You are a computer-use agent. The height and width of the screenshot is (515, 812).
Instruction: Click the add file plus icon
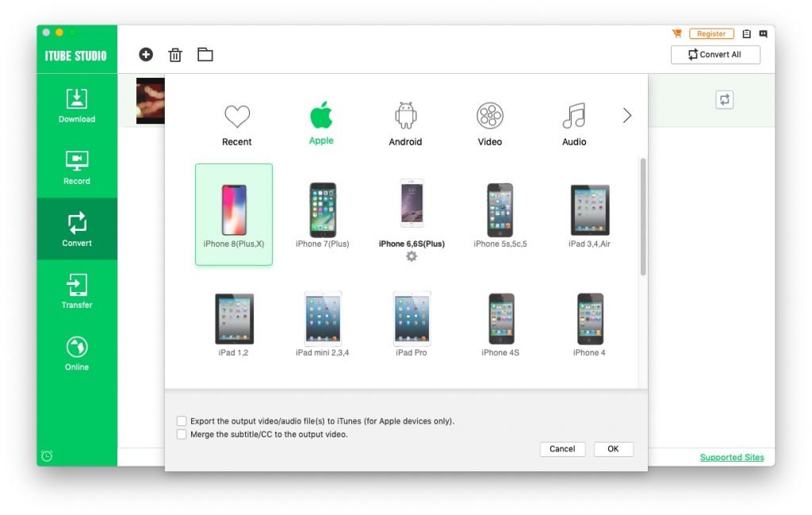(146, 55)
